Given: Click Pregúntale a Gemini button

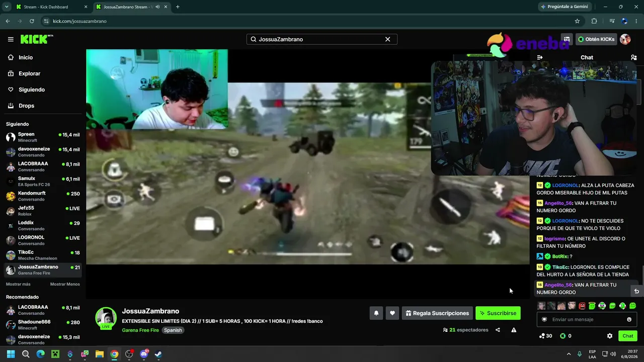Looking at the screenshot, I should click(565, 7).
